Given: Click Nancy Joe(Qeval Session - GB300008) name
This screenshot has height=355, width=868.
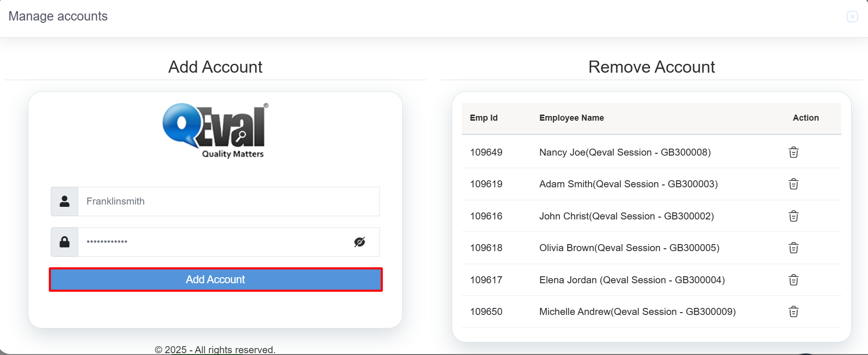Looking at the screenshot, I should pos(625,152).
